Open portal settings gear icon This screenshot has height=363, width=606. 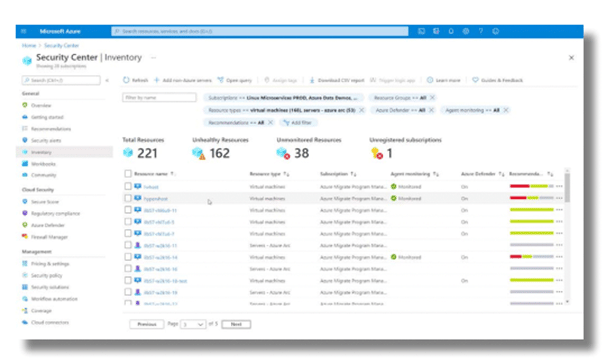466,31
